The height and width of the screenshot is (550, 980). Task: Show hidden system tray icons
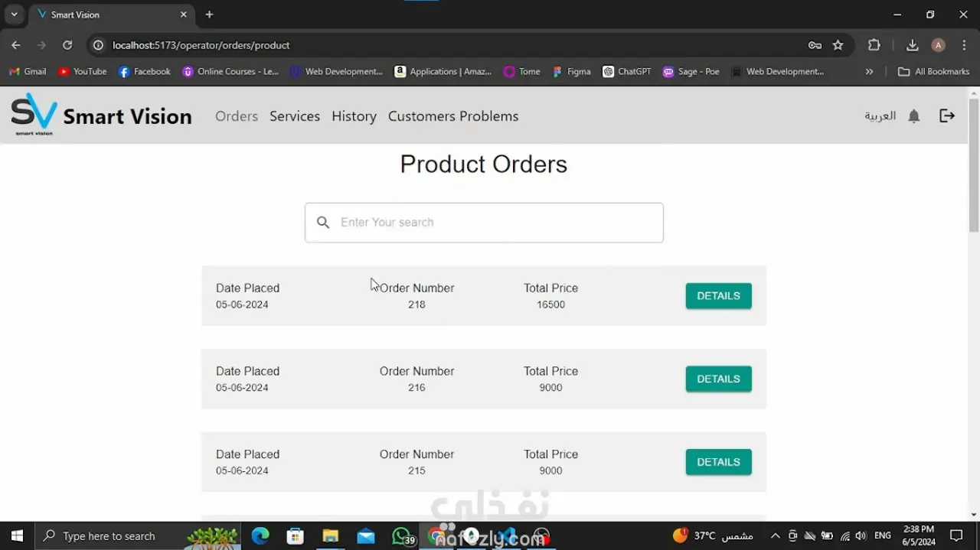coord(775,535)
